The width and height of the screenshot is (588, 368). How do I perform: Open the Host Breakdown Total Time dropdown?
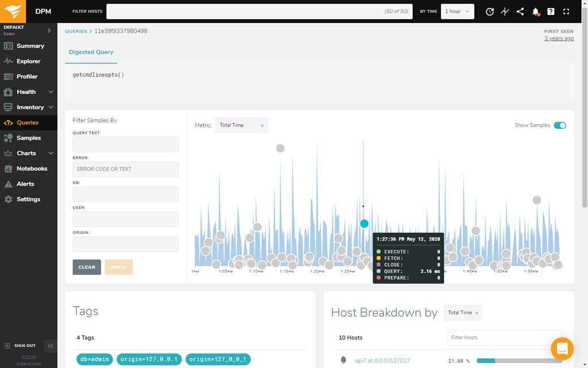pyautogui.click(x=463, y=313)
